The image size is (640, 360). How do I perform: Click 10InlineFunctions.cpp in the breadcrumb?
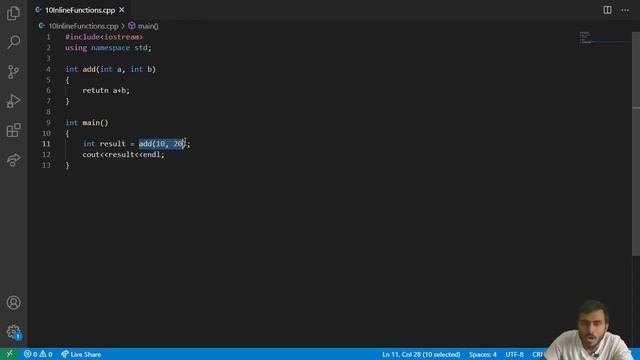(83, 26)
